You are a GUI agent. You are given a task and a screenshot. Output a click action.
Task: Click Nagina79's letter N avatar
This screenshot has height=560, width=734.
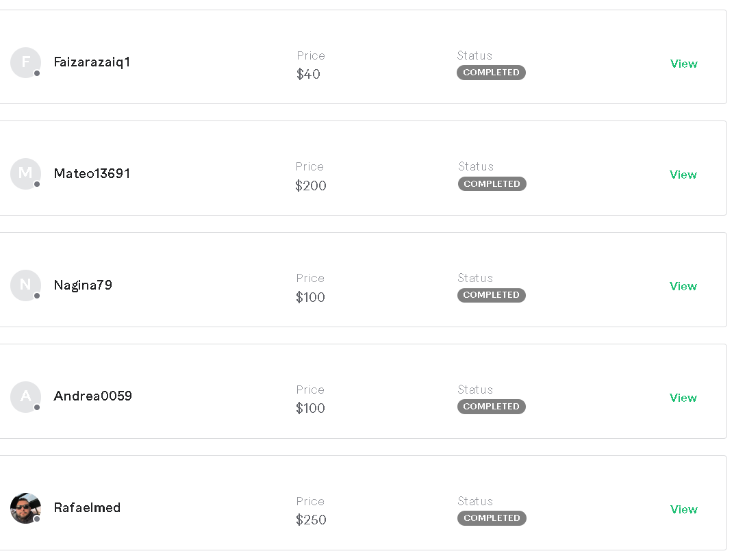pos(25,285)
